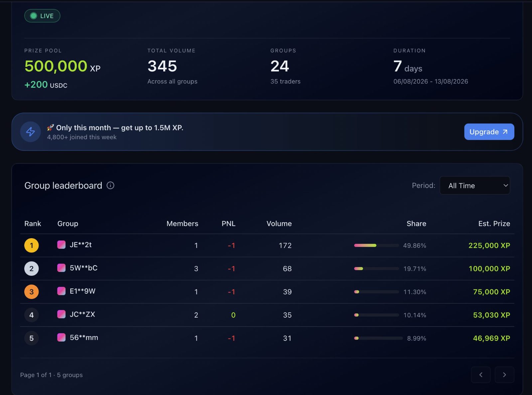Open the 5W**bC group row

pyautogui.click(x=267, y=269)
